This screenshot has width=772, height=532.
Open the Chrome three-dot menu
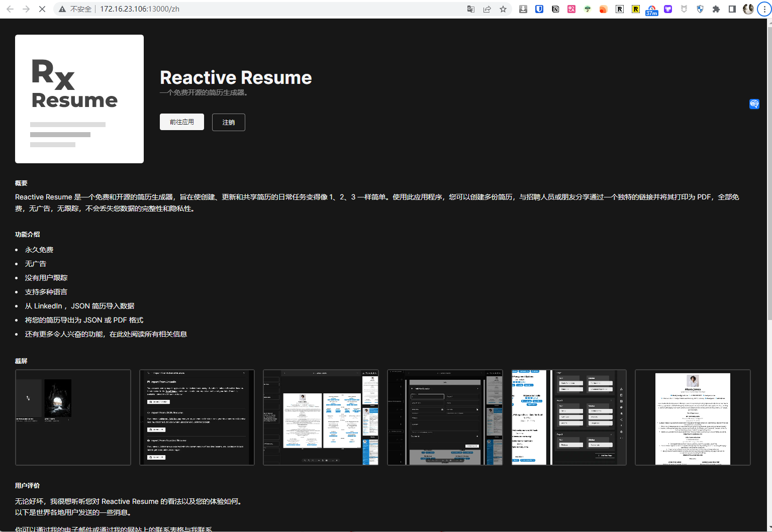[x=764, y=9]
